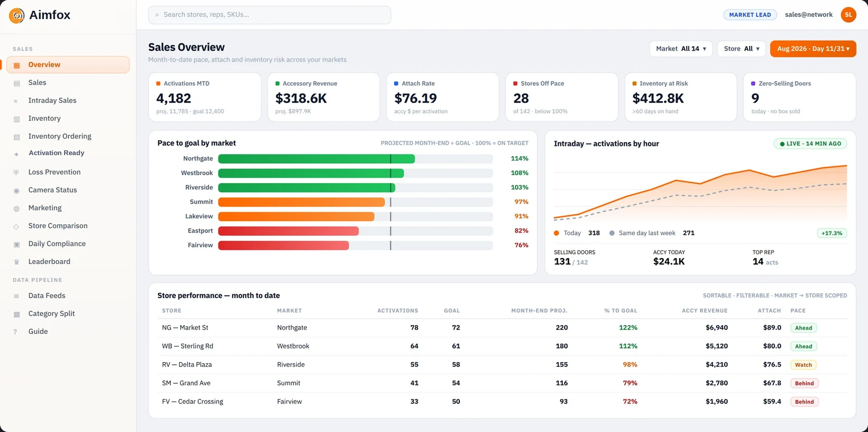Screen dimensions: 868x432
Task: Click the sales@network account label
Action: tap(808, 15)
